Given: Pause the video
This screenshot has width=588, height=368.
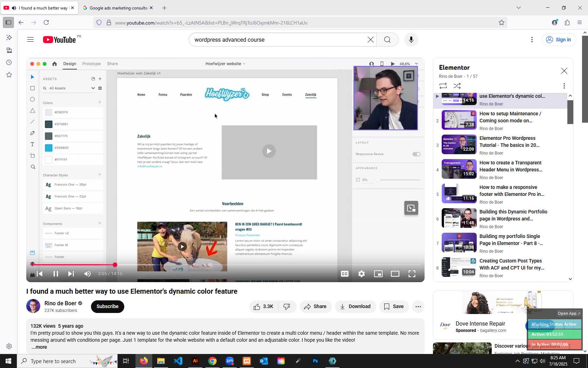Looking at the screenshot, I should [x=56, y=274].
